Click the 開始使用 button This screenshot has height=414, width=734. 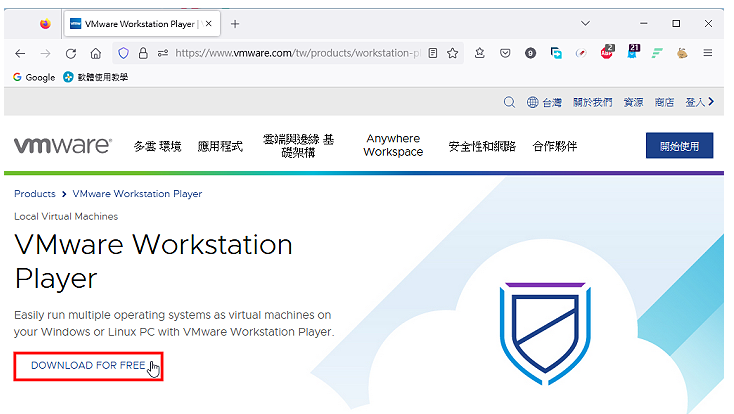(679, 146)
